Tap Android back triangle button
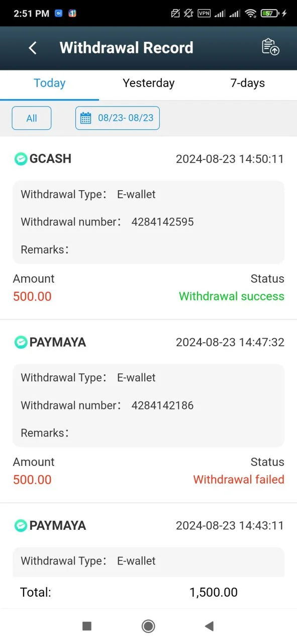 (210, 626)
